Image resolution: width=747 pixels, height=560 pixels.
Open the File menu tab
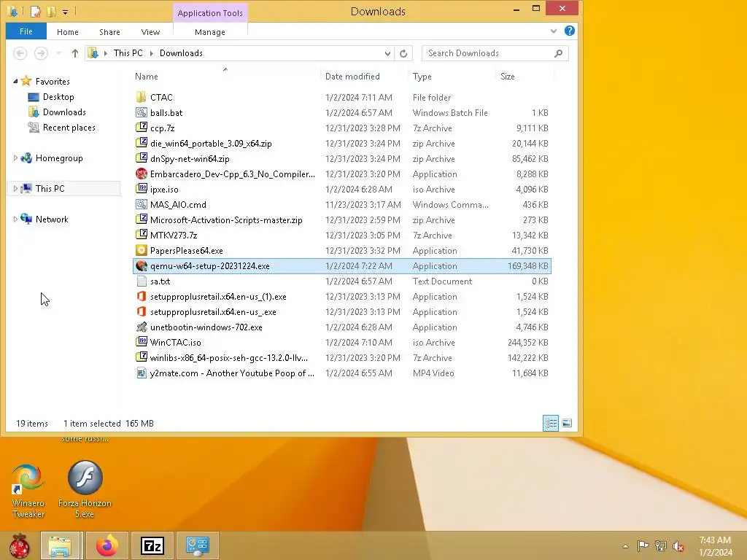point(26,31)
